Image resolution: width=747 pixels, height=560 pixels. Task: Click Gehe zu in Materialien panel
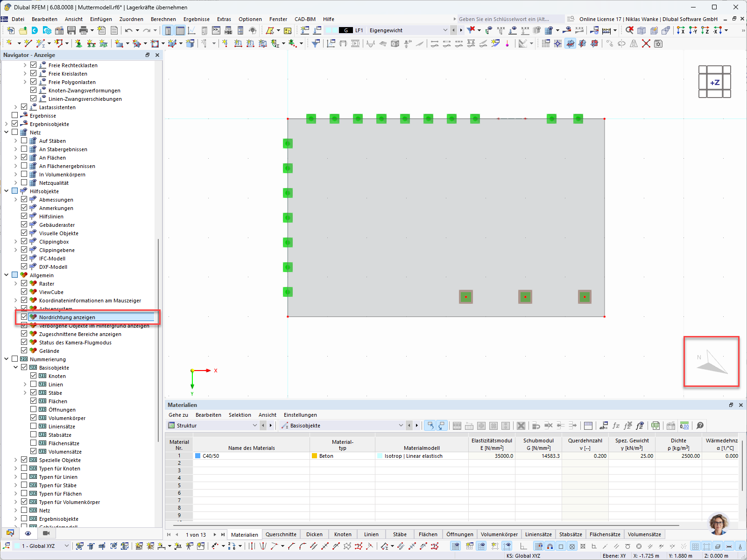tap(178, 415)
